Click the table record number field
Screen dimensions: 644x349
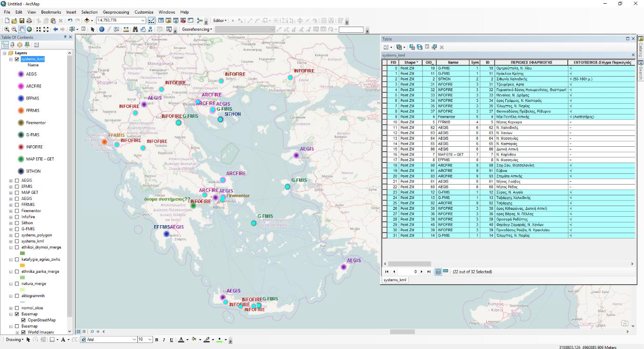(x=408, y=271)
